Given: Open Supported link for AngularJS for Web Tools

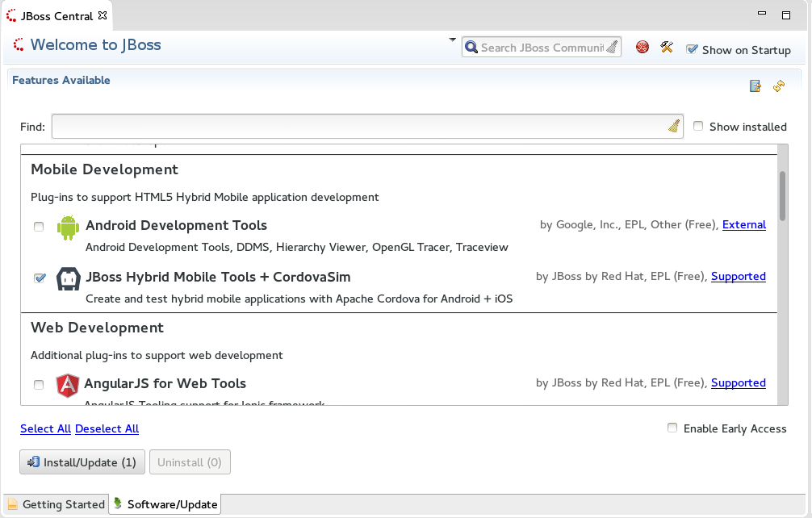Looking at the screenshot, I should coord(739,383).
